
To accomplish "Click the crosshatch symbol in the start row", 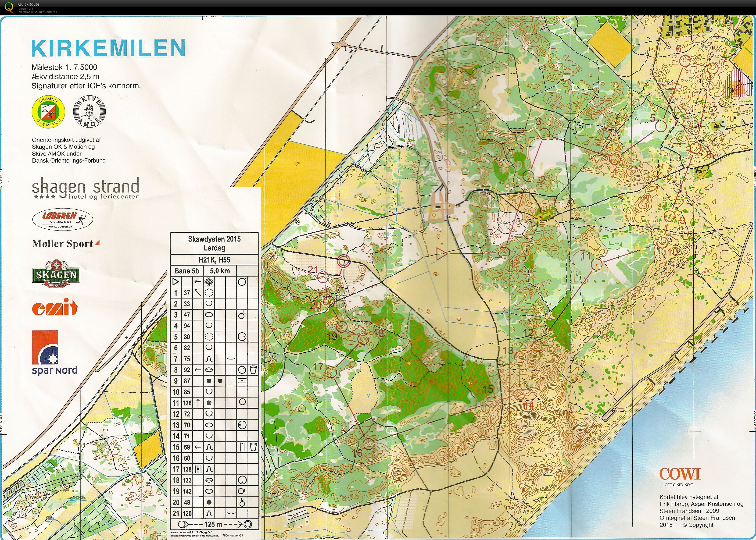I will [209, 282].
